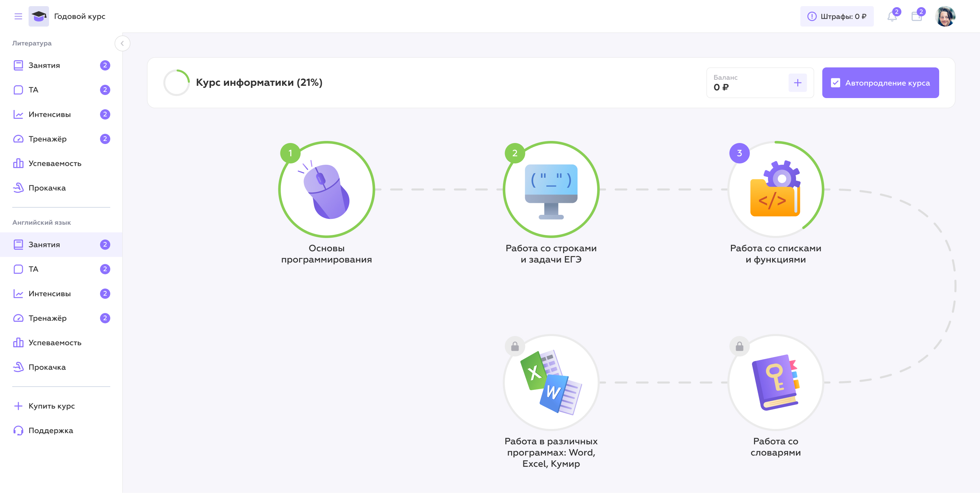The width and height of the screenshot is (980, 493).
Task: Toggle the Автопродление курса checkbox
Action: (x=835, y=83)
